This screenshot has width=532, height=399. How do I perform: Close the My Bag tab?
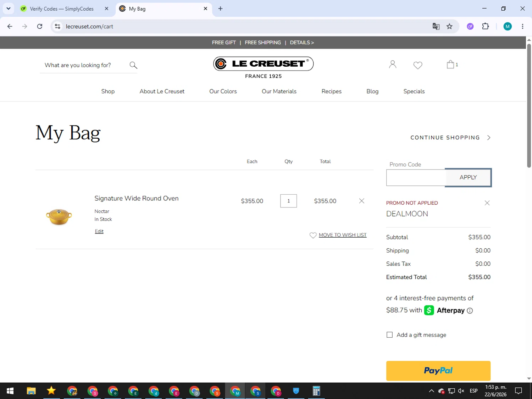click(205, 9)
